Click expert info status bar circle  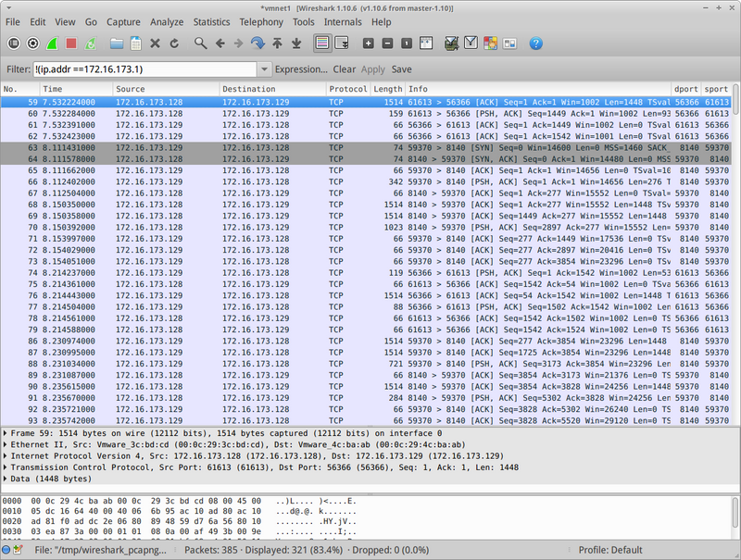6,550
